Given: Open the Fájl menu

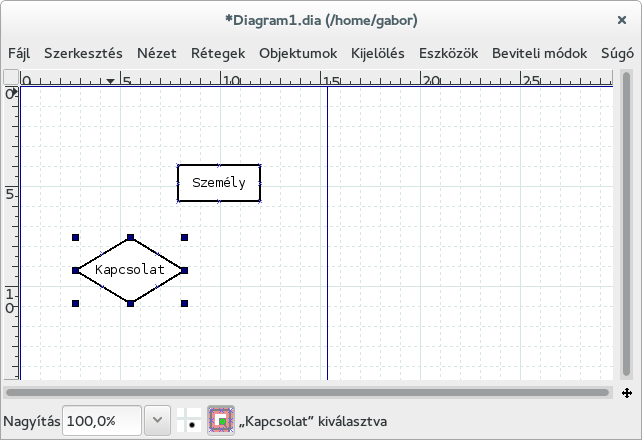Looking at the screenshot, I should pos(19,53).
